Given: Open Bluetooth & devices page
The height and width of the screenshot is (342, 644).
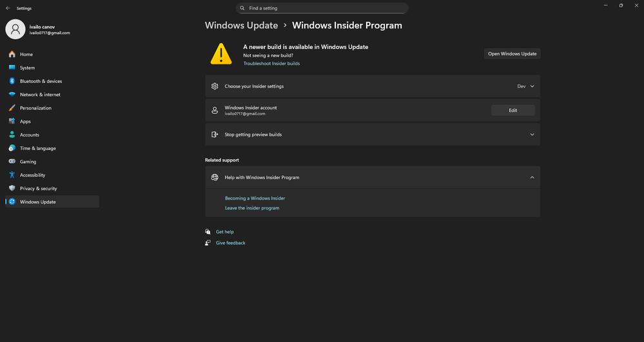Looking at the screenshot, I should click(x=52, y=81).
